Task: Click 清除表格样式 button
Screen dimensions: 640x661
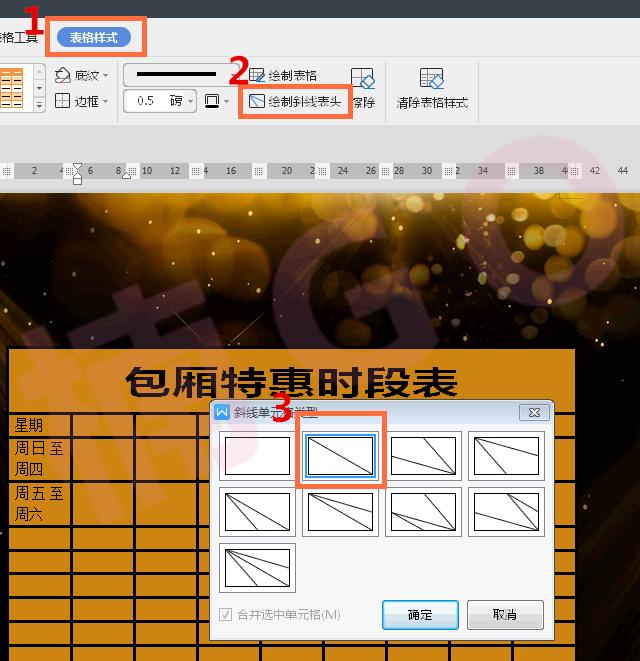Action: coord(432,89)
